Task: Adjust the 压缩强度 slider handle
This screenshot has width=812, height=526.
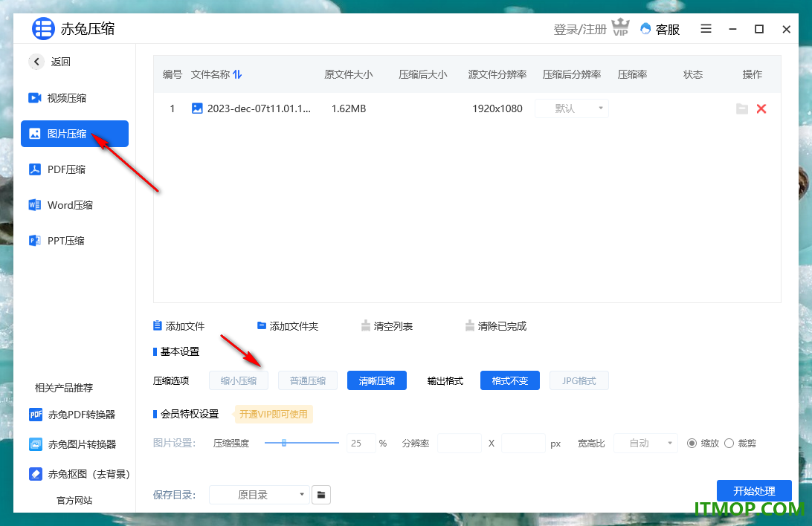Action: point(284,443)
